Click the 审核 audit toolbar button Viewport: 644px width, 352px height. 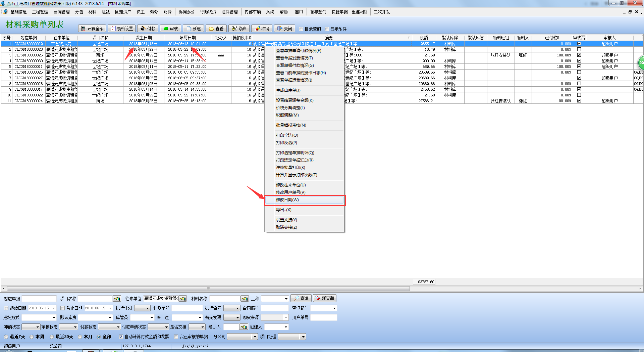pos(171,29)
